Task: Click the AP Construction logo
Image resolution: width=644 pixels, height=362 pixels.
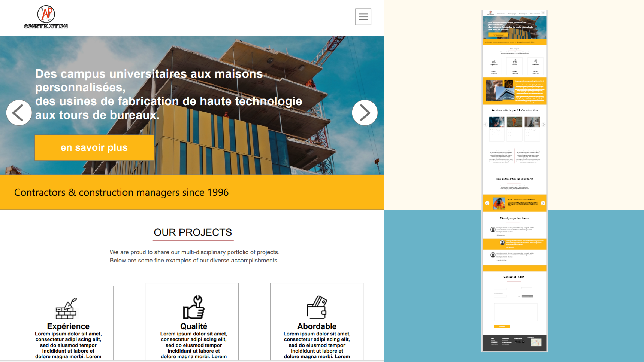Action: click(46, 17)
